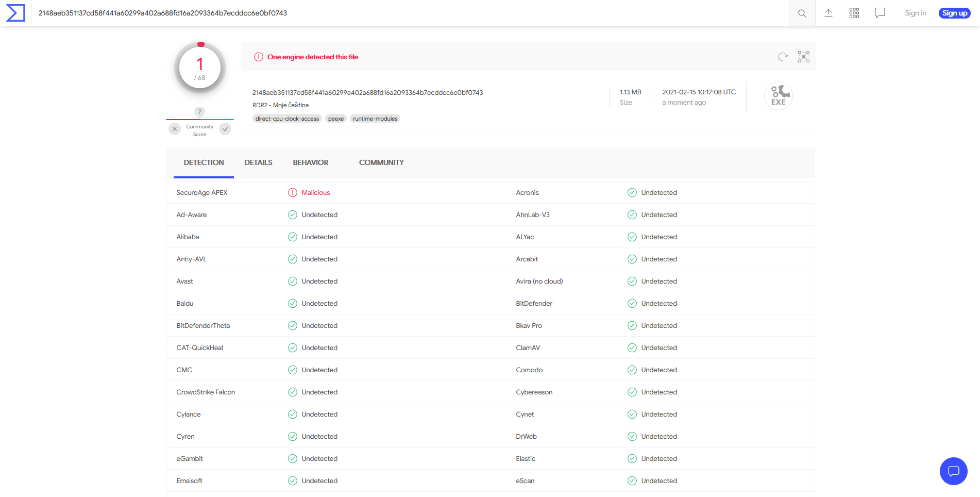Open the upload file icon
980x497 pixels.
point(828,13)
